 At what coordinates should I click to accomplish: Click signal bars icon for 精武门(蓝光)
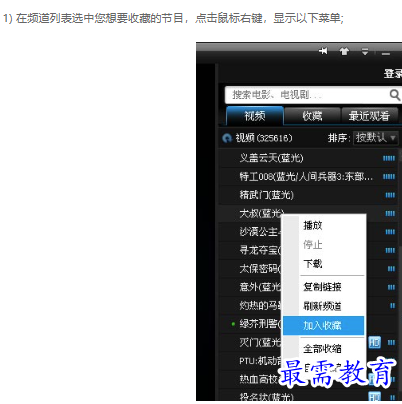pyautogui.click(x=390, y=195)
